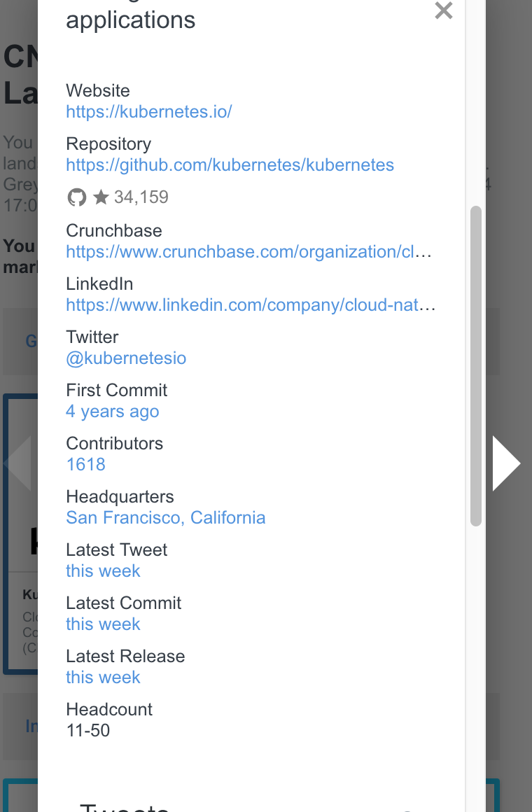Click the left carousel arrow
532x812 pixels.
click(17, 463)
